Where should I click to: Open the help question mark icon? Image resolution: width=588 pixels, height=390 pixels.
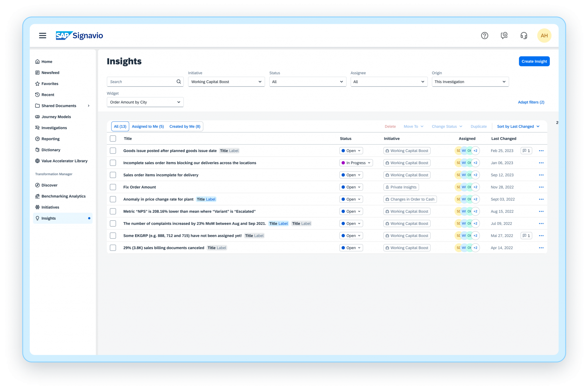pyautogui.click(x=485, y=35)
